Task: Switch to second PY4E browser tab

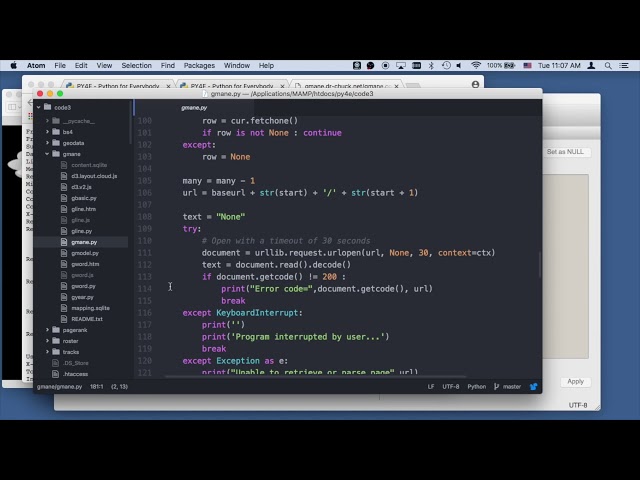Action: pyautogui.click(x=232, y=86)
